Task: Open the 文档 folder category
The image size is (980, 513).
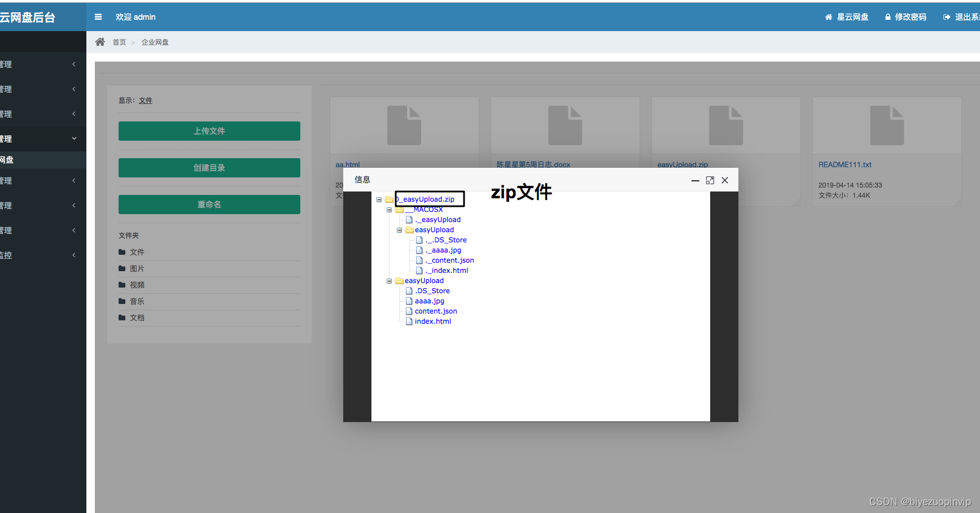Action: (137, 318)
